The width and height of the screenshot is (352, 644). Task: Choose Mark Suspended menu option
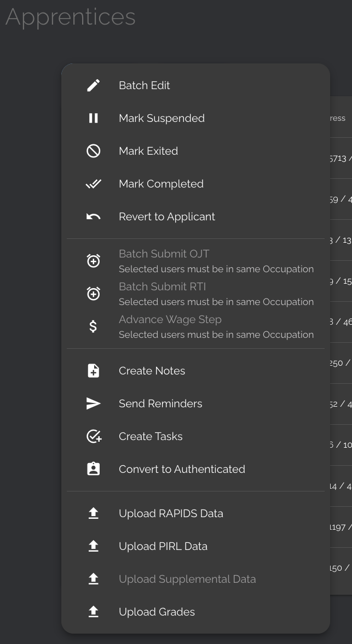point(161,118)
